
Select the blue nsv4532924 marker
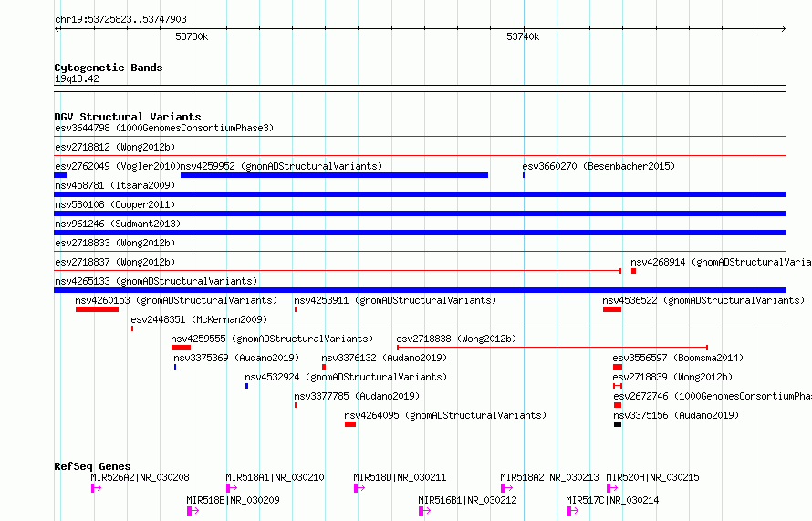point(246,386)
